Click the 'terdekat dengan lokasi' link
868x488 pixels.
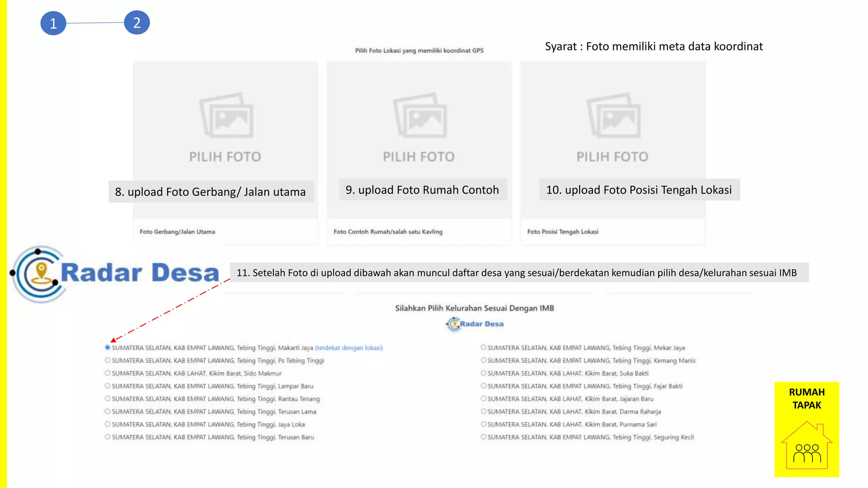tap(349, 348)
